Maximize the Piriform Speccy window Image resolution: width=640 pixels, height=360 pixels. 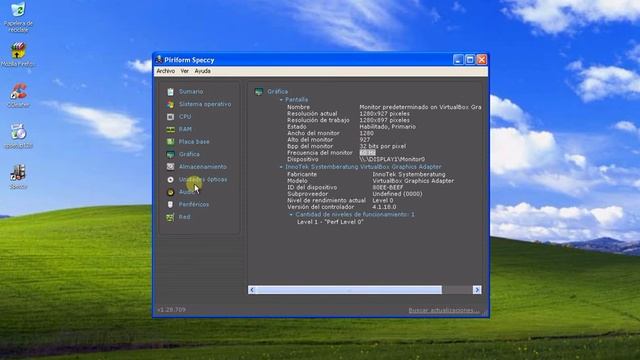pos(470,60)
